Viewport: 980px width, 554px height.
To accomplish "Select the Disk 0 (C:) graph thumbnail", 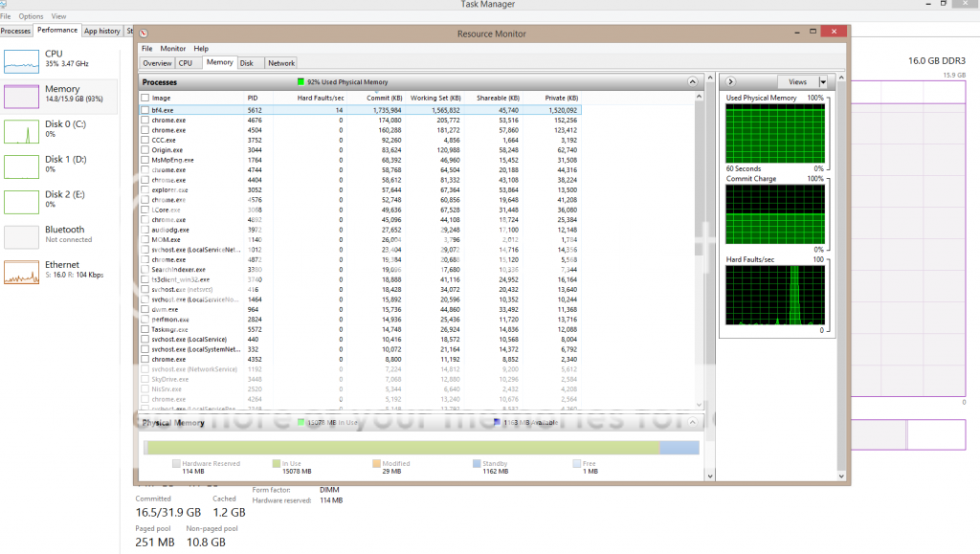I will coord(21,131).
